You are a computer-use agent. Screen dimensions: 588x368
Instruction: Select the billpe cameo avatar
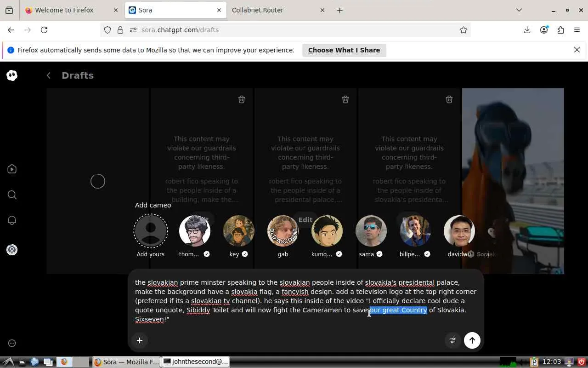click(415, 231)
